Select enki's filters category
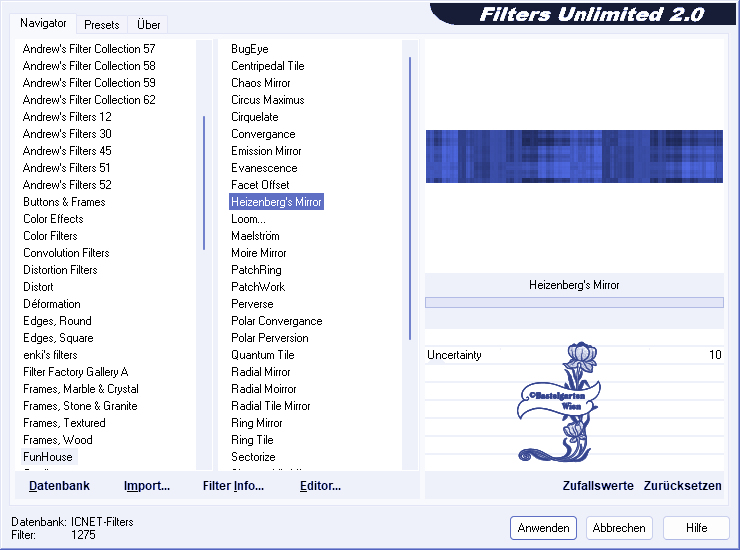The width and height of the screenshot is (740, 550). [50, 355]
